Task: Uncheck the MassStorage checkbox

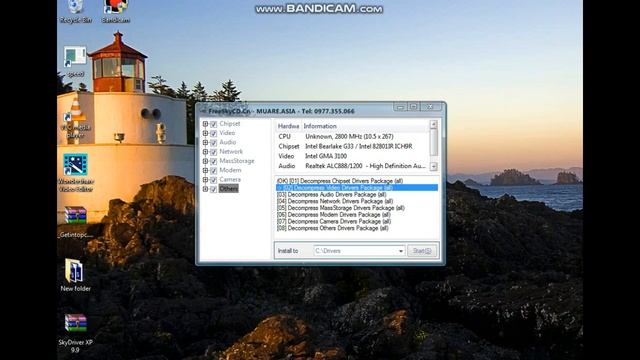Action: click(x=213, y=161)
